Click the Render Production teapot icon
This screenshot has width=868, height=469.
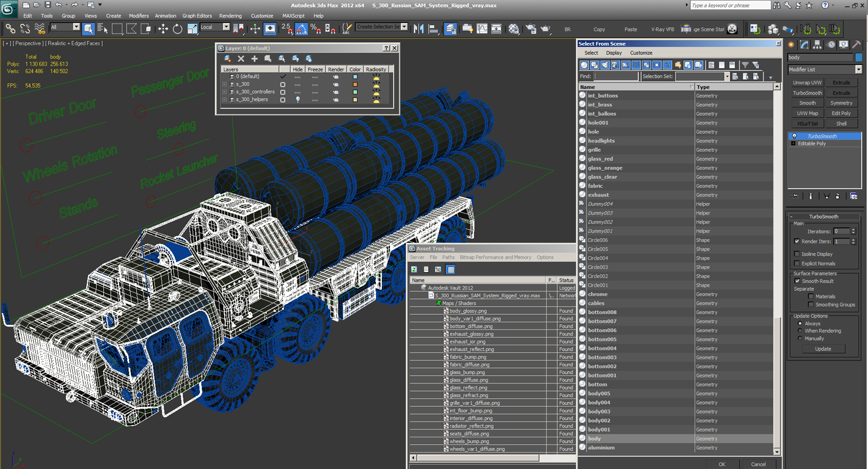point(546,28)
